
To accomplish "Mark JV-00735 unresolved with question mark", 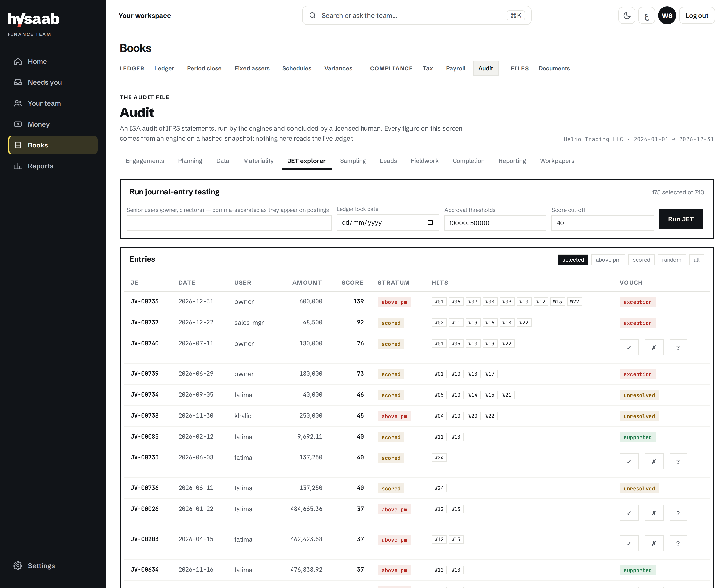I will pyautogui.click(x=678, y=462).
